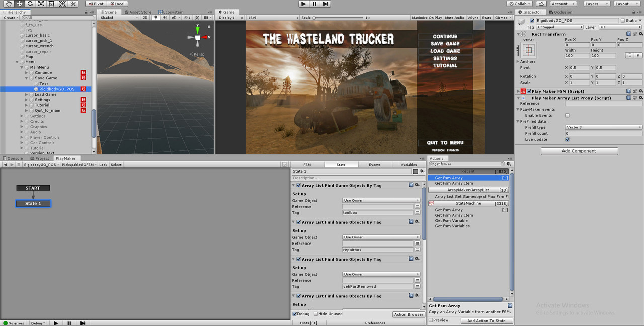Select the Rotate tool in the toolbar

tap(30, 4)
